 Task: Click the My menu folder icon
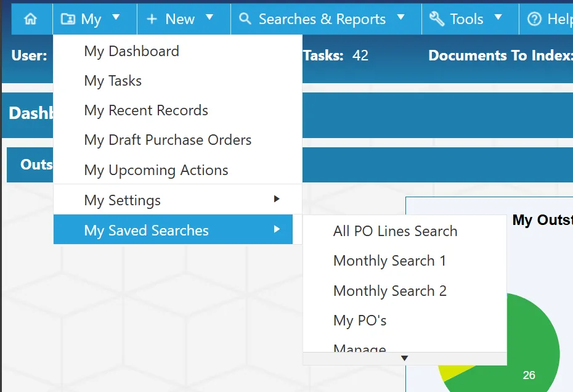click(68, 18)
